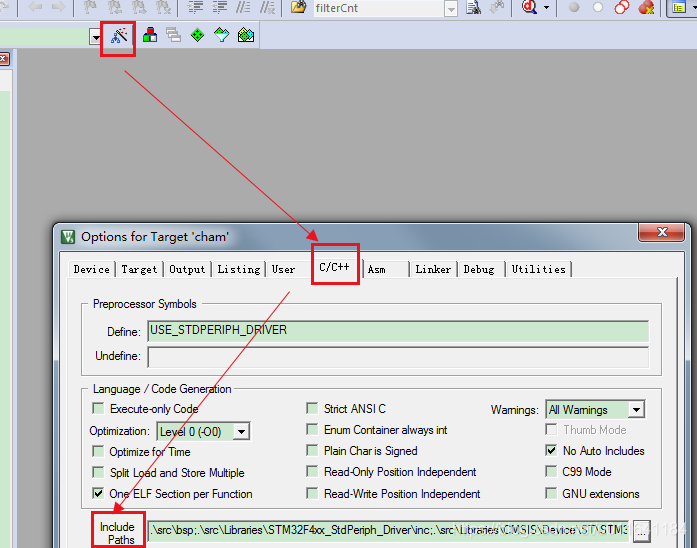Click inside the Include Paths field
697x548 pixels.
388,531
